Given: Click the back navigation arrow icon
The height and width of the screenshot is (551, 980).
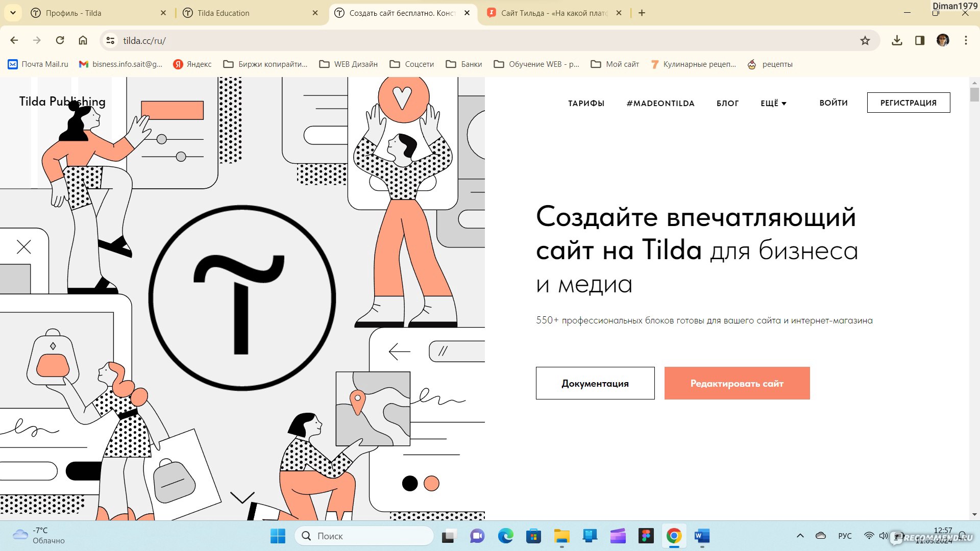Looking at the screenshot, I should click(14, 40).
